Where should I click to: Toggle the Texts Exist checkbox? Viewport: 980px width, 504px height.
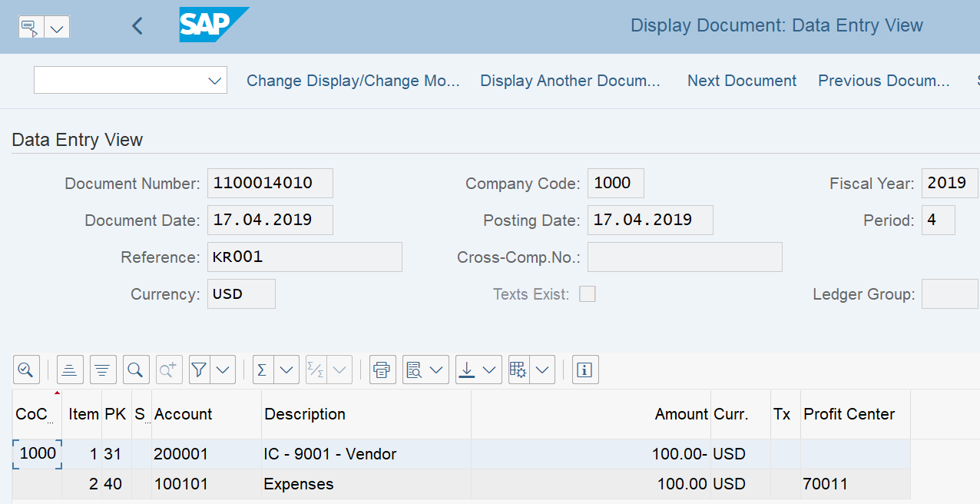point(588,294)
